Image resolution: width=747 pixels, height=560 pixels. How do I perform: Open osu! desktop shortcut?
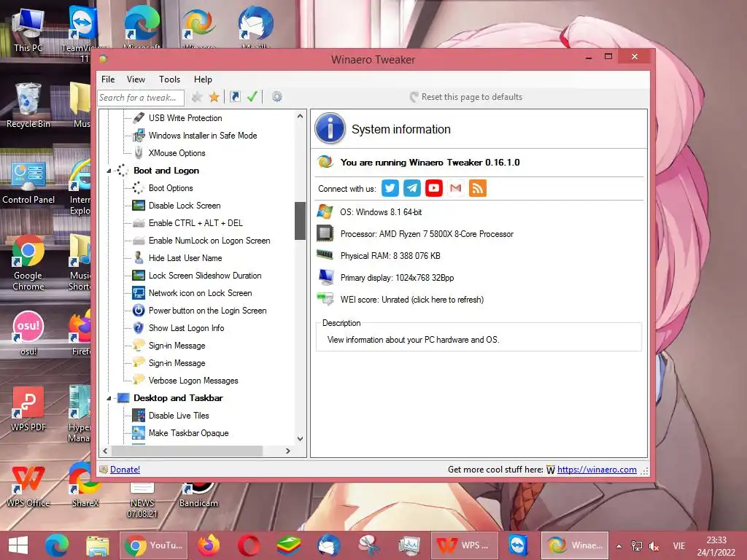[x=28, y=333]
